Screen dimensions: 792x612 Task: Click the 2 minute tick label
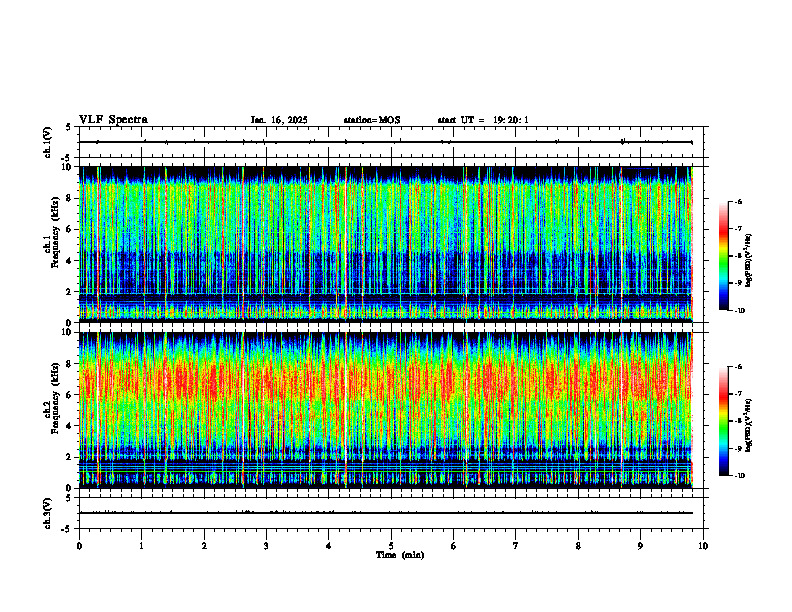[x=204, y=546]
